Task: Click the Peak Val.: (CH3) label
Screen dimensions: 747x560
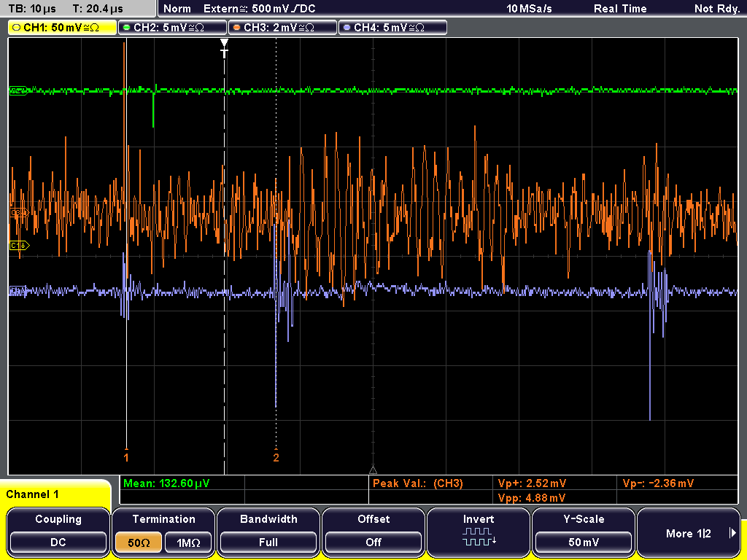Action: coord(418,483)
